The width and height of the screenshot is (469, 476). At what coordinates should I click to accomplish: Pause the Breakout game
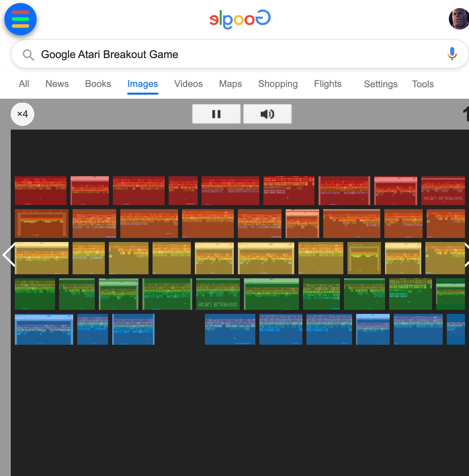point(216,114)
